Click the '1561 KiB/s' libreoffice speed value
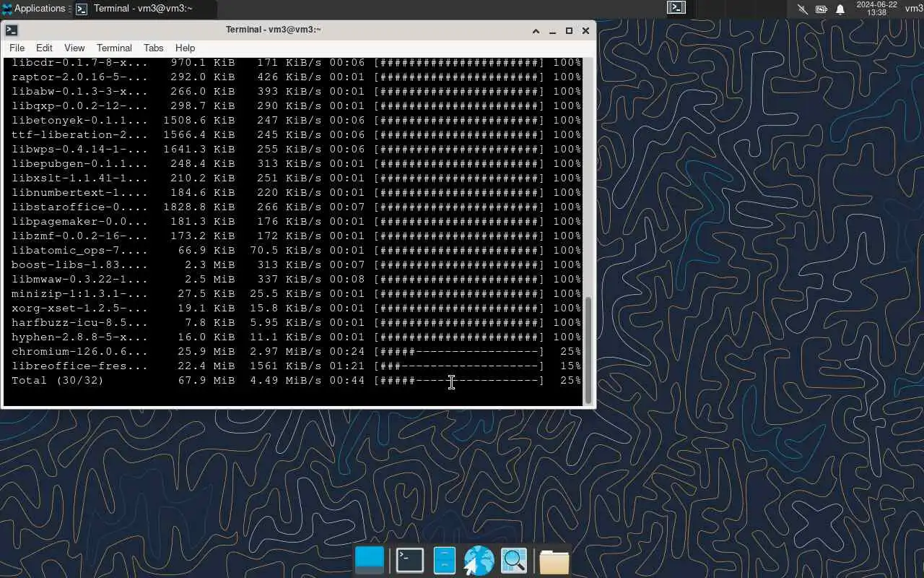Image resolution: width=924 pixels, height=578 pixels. 289,366
